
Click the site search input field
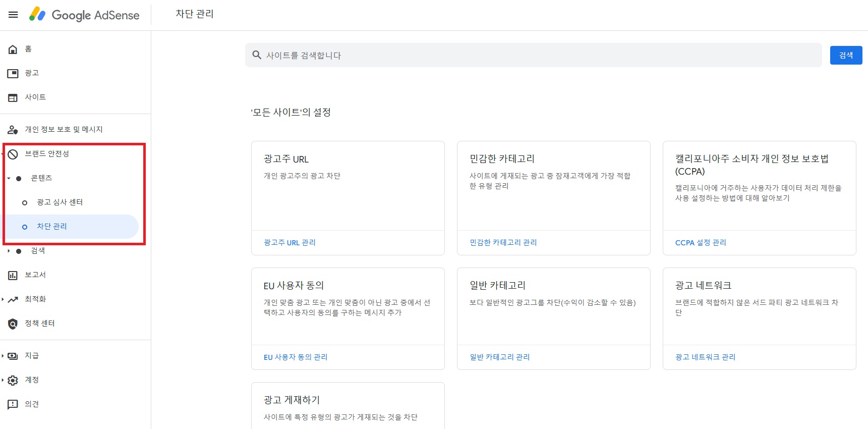[534, 55]
